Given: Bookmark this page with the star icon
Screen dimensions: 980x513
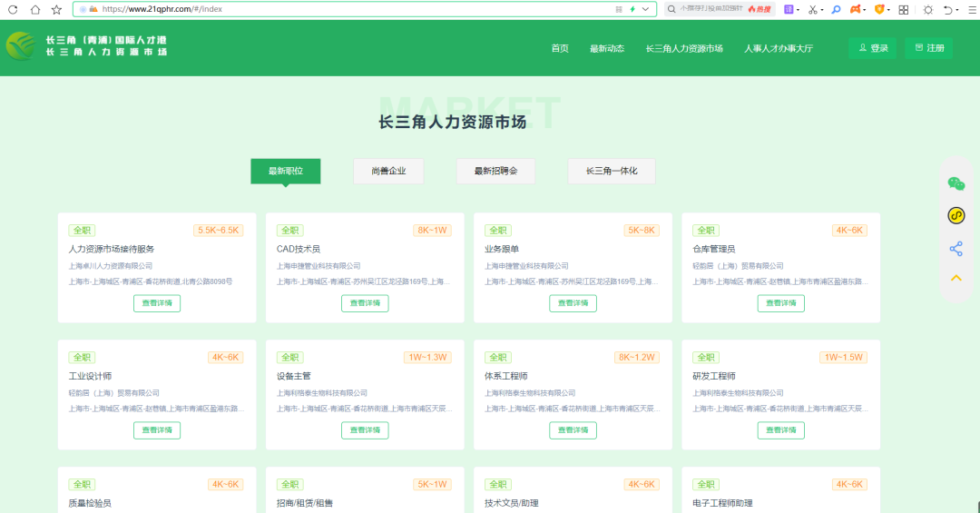Looking at the screenshot, I should [56, 9].
